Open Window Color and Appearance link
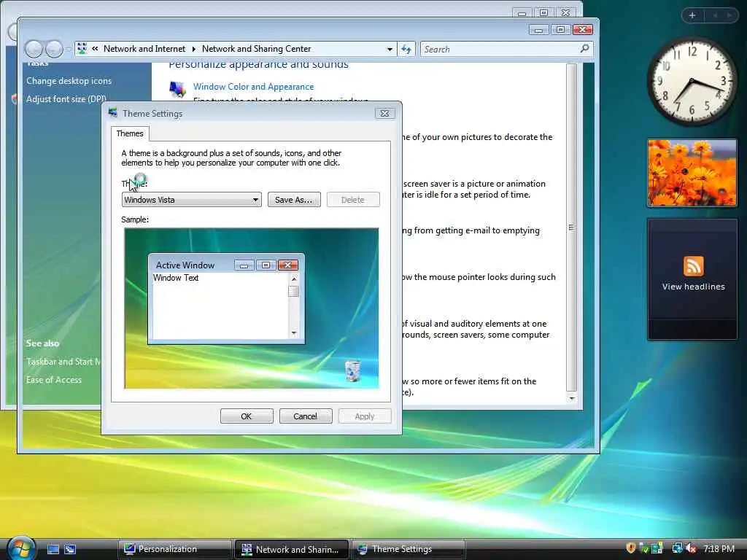Viewport: 747px width, 560px height. coord(253,87)
